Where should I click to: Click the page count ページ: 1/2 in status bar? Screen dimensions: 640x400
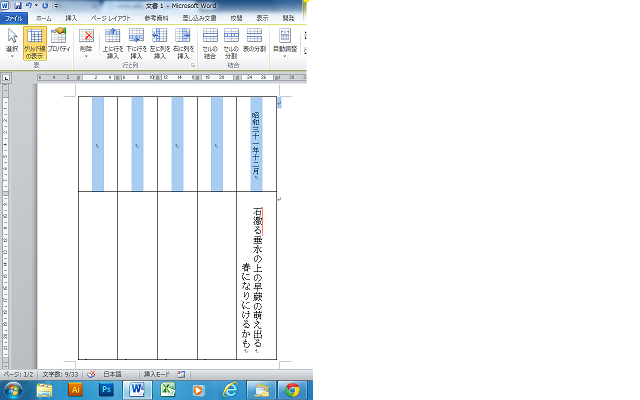click(x=18, y=374)
